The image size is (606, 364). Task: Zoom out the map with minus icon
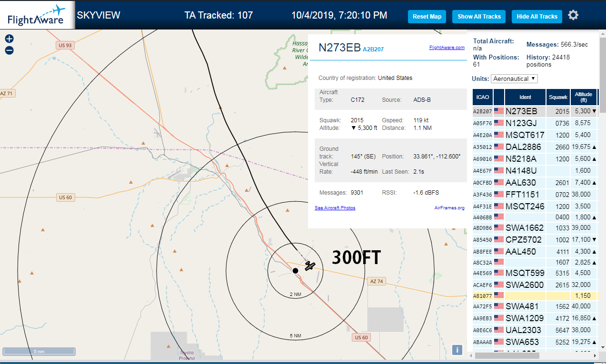point(10,50)
